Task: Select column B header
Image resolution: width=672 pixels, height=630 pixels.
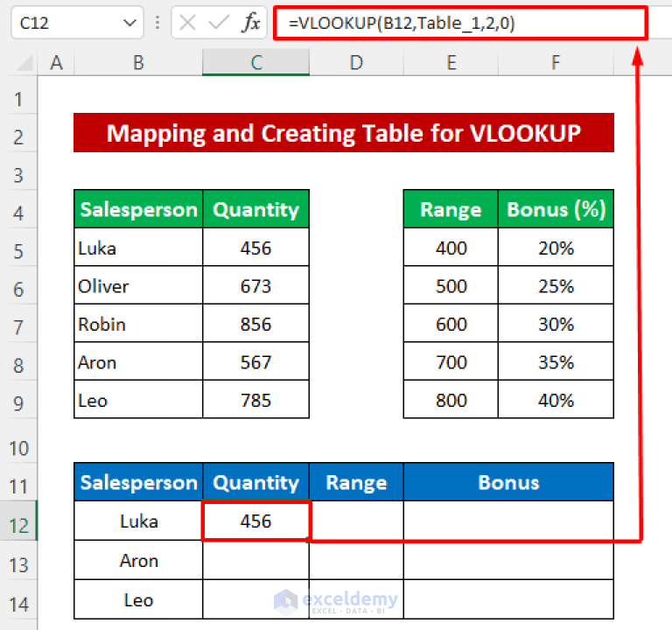Action: point(138,63)
